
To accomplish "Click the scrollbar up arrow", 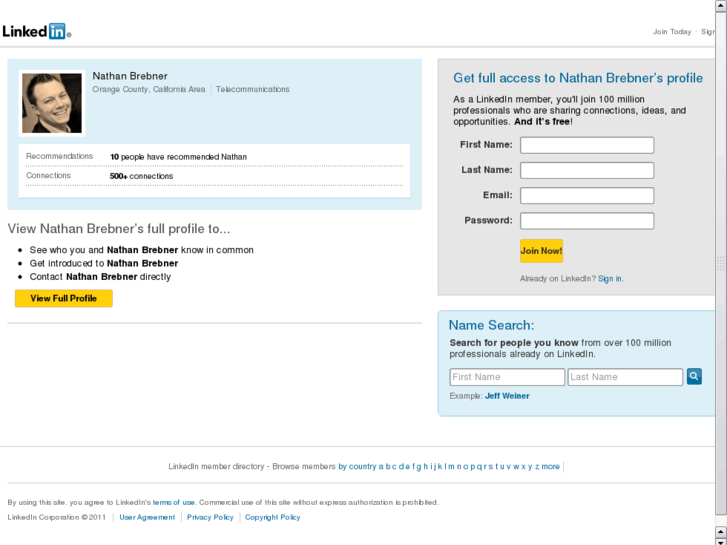I will (721, 6).
